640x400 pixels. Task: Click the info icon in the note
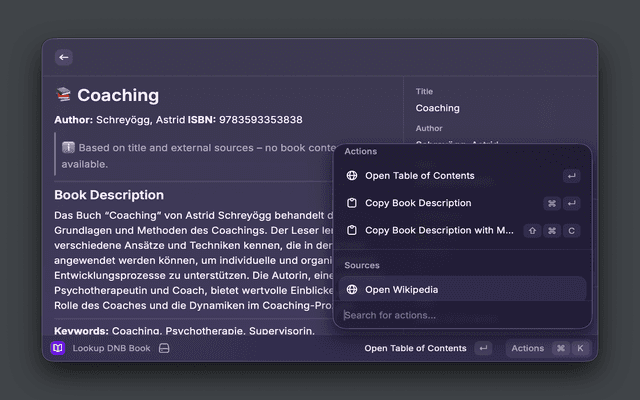[x=68, y=147]
